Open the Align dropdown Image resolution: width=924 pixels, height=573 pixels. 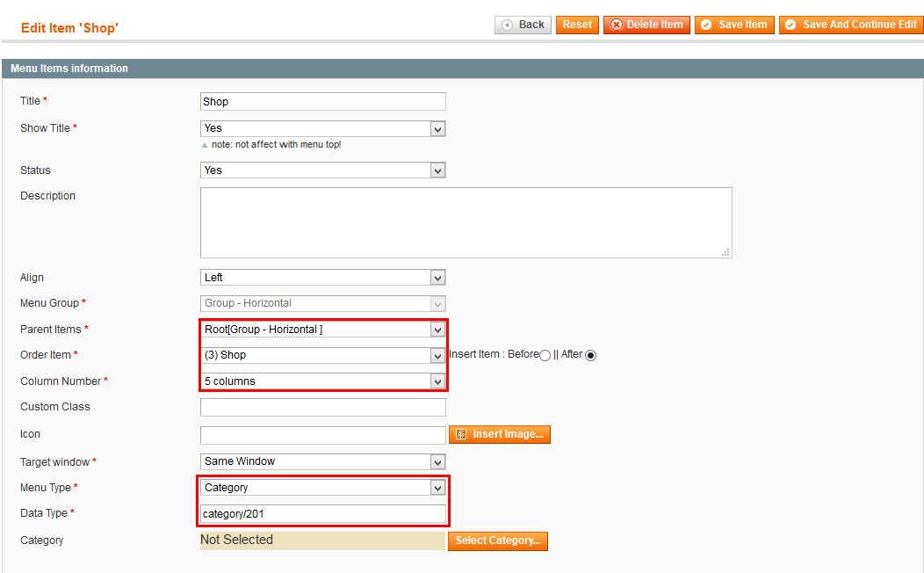pos(323,278)
